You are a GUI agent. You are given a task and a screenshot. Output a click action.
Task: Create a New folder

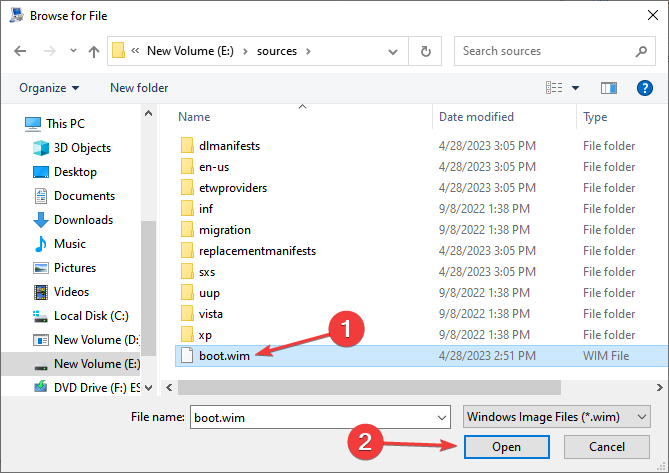click(139, 88)
